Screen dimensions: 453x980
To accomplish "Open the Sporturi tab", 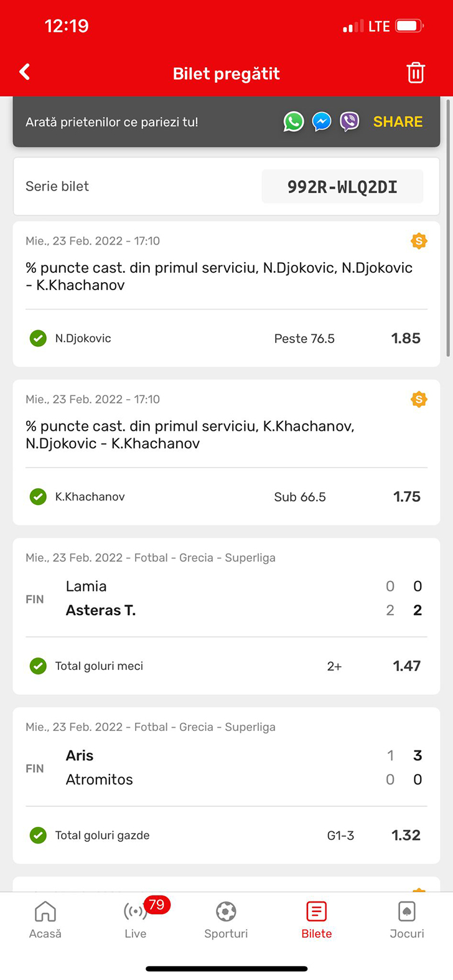I will (x=226, y=920).
